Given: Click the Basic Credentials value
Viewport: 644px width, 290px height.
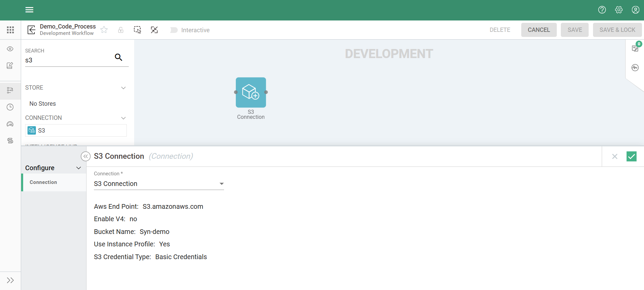Looking at the screenshot, I should [181, 257].
